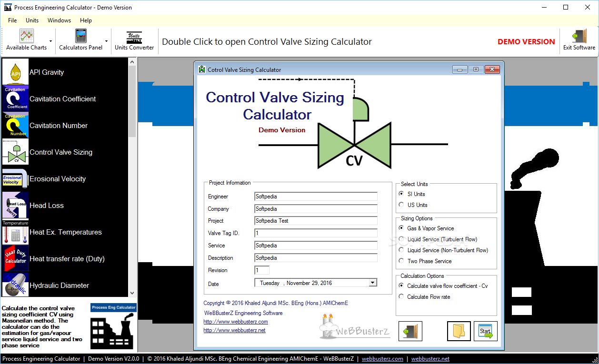Open the File menu
The height and width of the screenshot is (364, 599).
pos(12,20)
